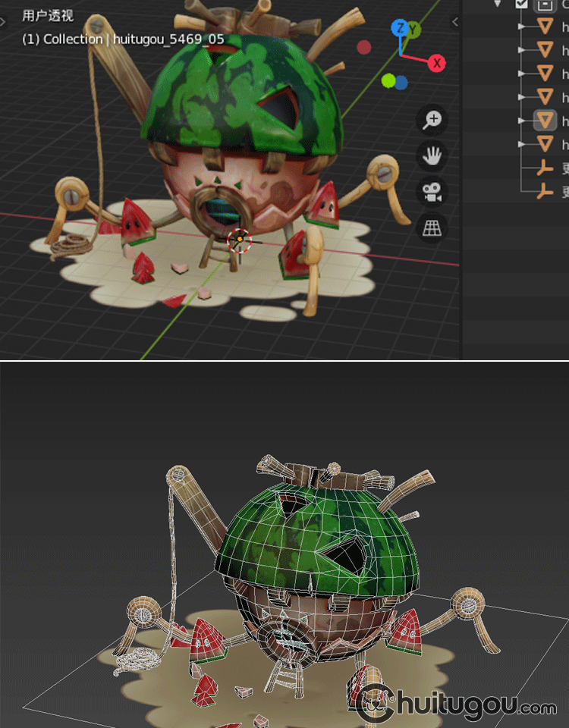This screenshot has width=569, height=728.
Task: Select the upper empty axes object icon
Action: (545, 168)
